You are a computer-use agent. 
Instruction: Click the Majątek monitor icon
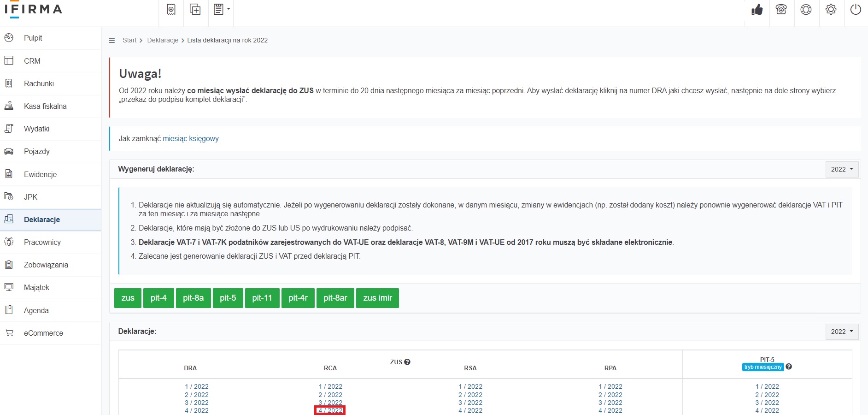coord(9,287)
